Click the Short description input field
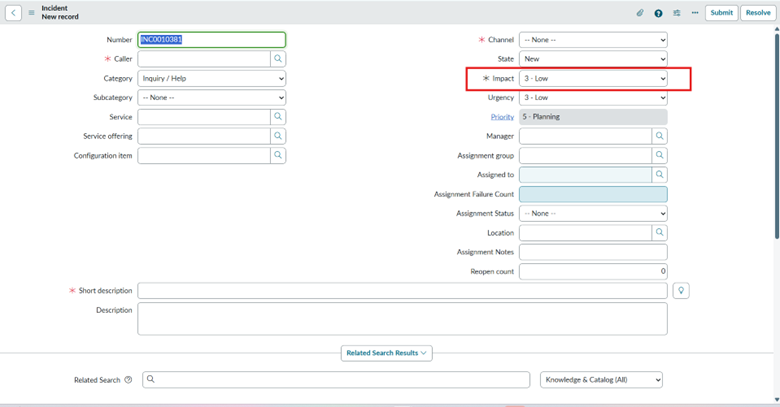The image size is (780, 407). pos(402,291)
